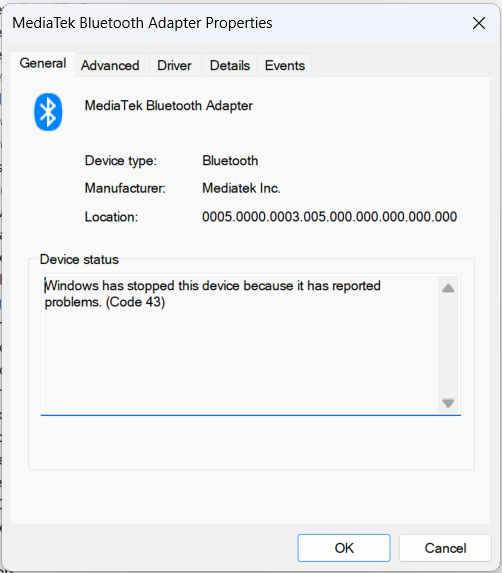The image size is (502, 573).
Task: Click the Bluetooth device type value
Action: [230, 161]
